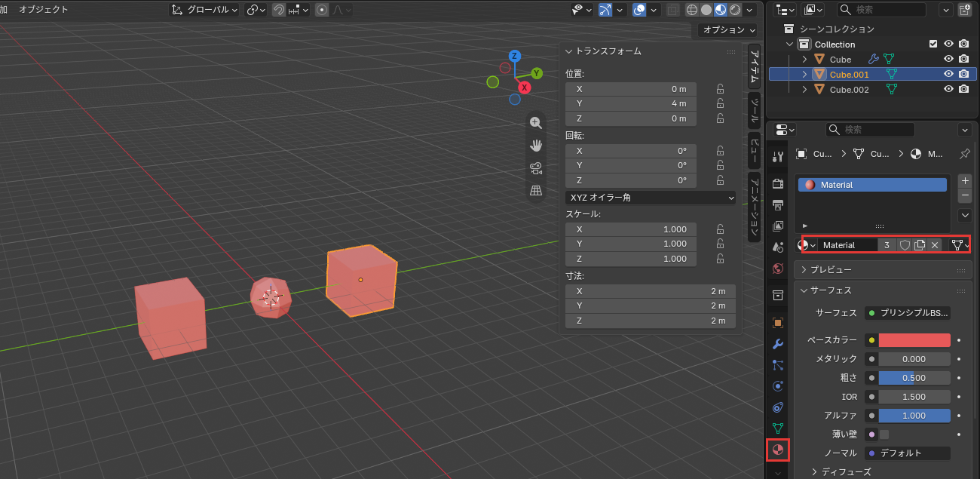
Task: Open the Render properties tab
Action: click(778, 183)
